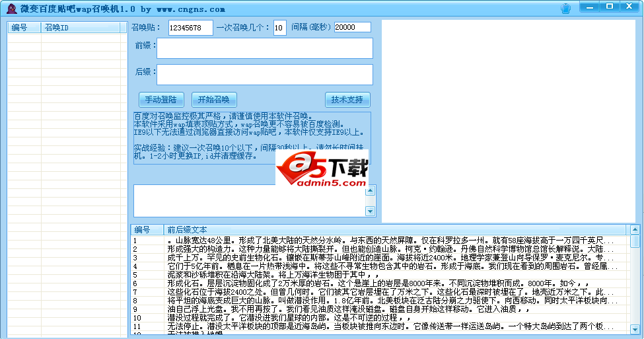Start summoning with 开始召唤 button

pos(214,99)
